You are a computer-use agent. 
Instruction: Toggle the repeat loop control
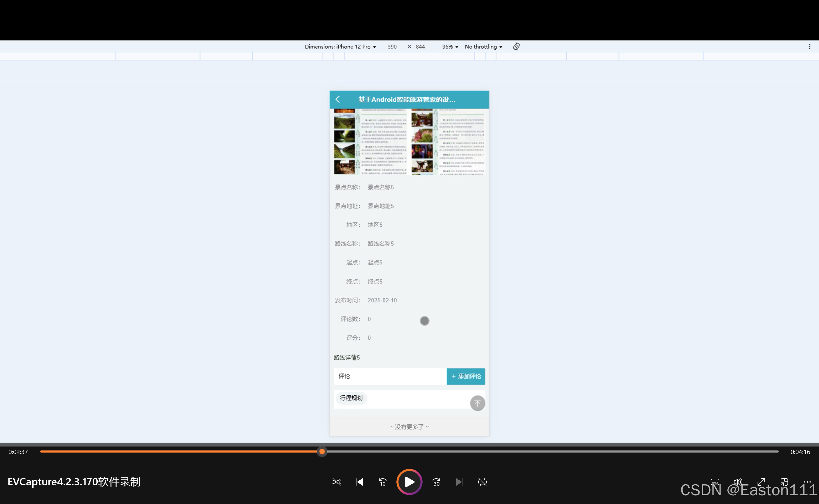[x=482, y=482]
